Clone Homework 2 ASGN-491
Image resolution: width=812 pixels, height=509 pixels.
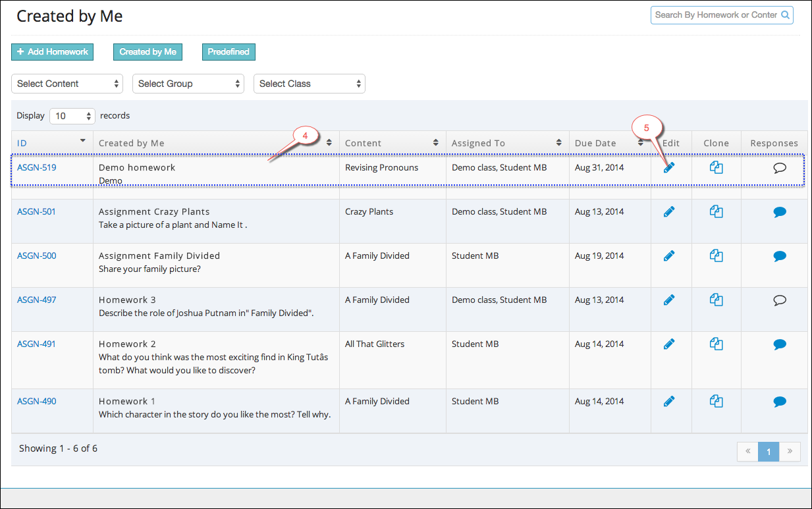pyautogui.click(x=717, y=344)
